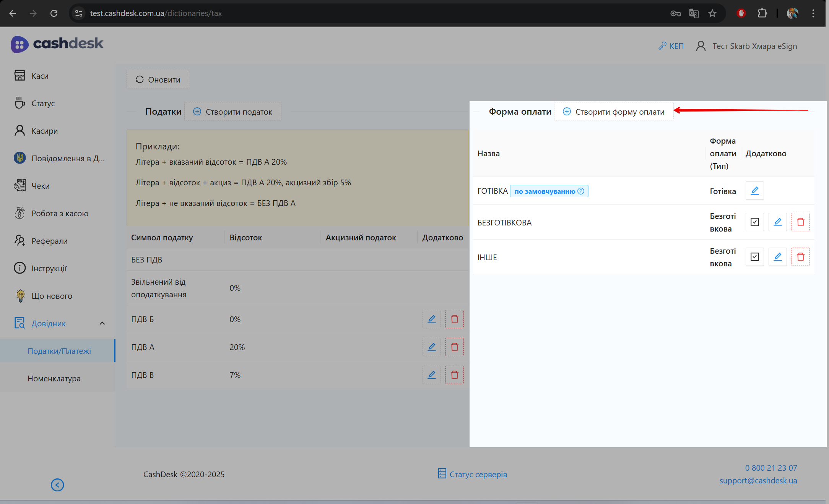
Task: Go to Чеки in sidebar
Action: 41,186
